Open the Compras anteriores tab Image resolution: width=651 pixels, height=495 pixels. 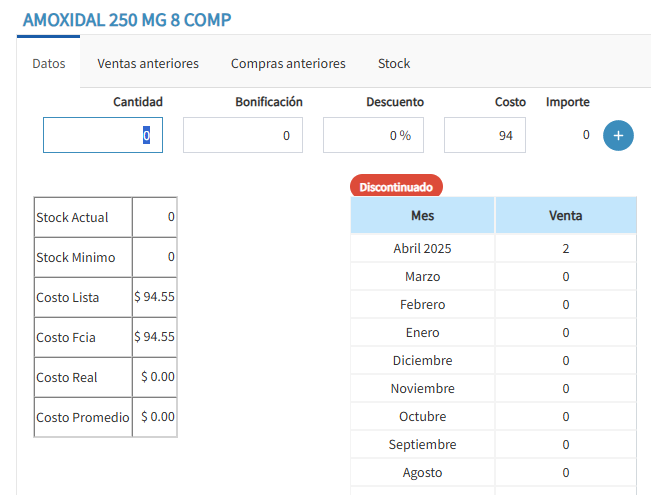tap(288, 63)
